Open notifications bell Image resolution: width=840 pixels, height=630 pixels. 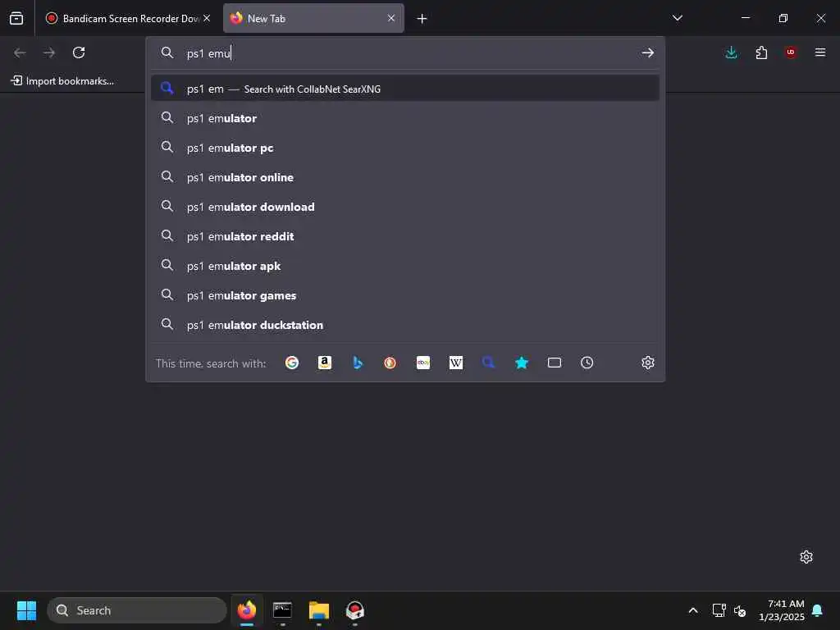pos(818,610)
